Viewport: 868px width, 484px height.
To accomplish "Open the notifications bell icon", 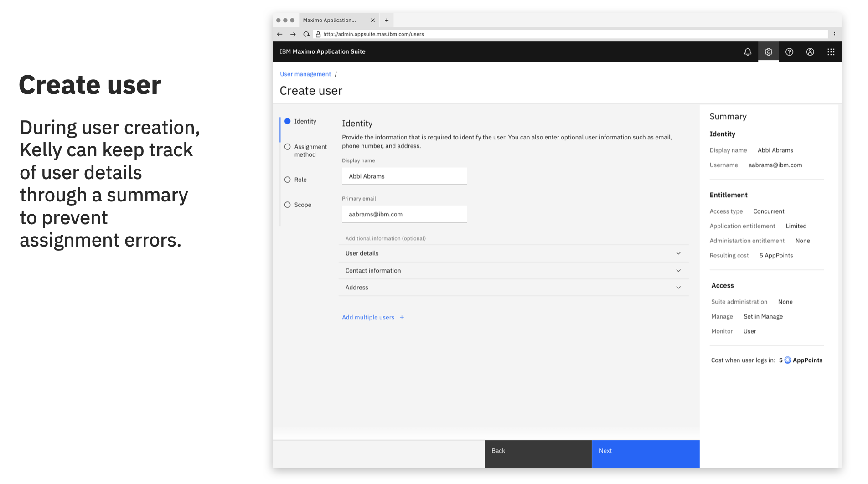I will click(748, 52).
